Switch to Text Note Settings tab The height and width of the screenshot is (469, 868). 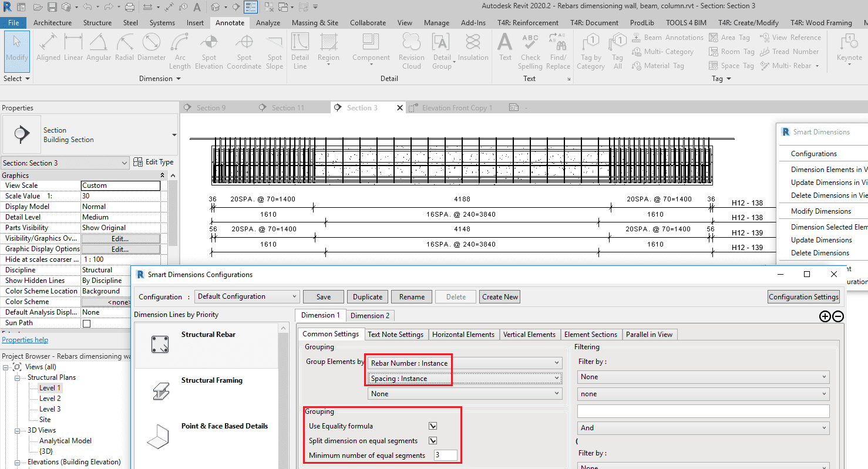(395, 335)
